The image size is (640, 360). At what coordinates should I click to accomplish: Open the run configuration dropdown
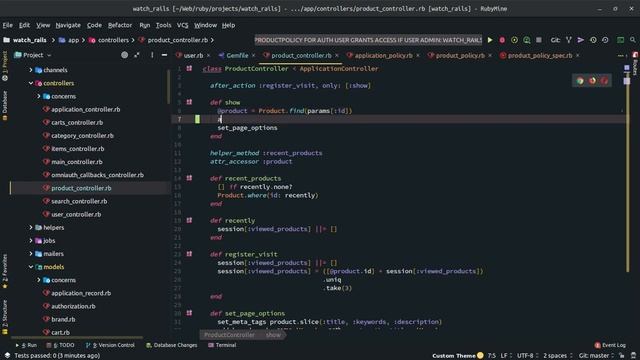[368, 40]
